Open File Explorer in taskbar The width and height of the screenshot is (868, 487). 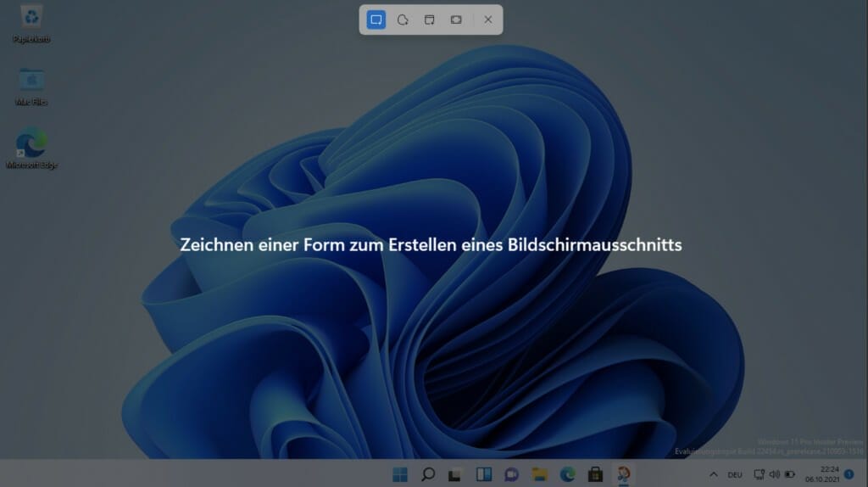click(539, 474)
